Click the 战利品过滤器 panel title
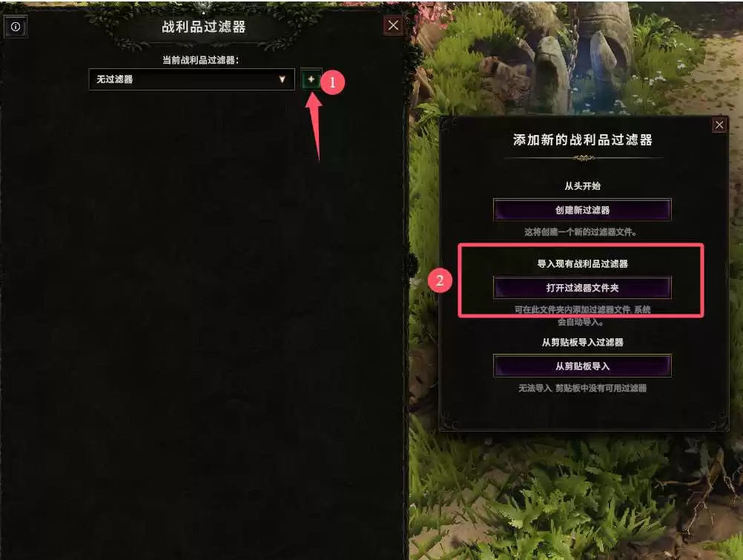Image resolution: width=743 pixels, height=560 pixels. [x=204, y=27]
